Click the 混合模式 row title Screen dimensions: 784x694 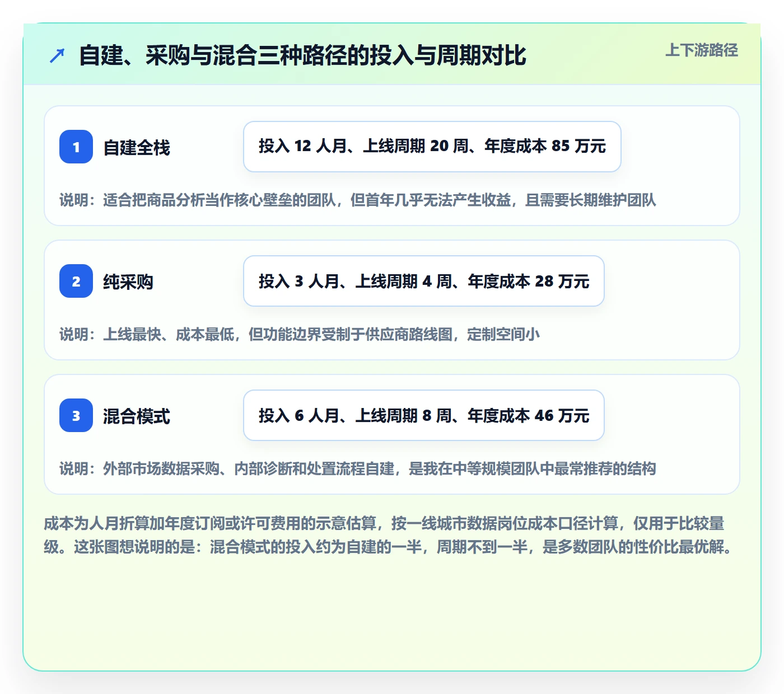click(x=137, y=416)
